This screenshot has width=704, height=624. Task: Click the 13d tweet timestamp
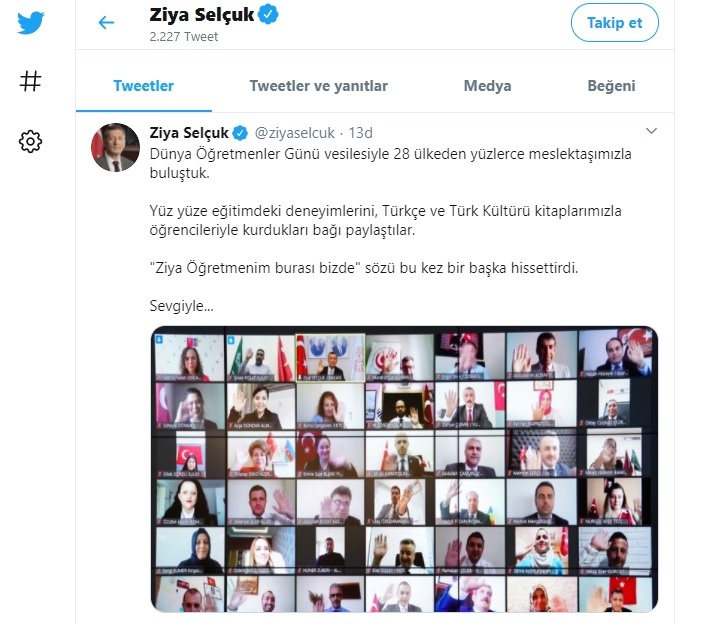(360, 133)
